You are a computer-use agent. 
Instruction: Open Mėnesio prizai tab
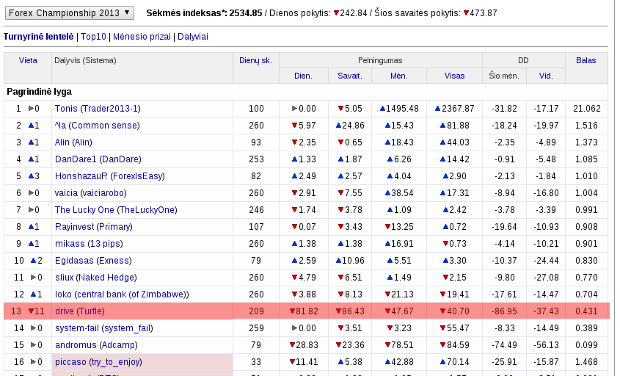click(142, 37)
